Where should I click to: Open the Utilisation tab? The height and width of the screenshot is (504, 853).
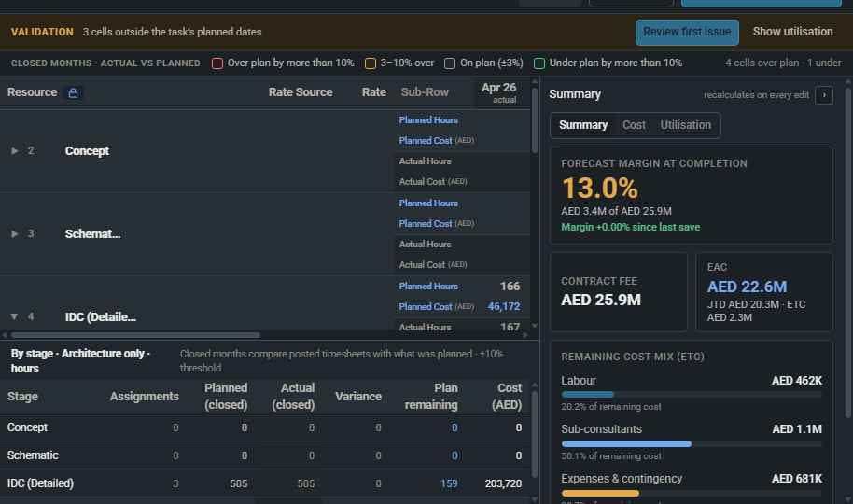tap(685, 125)
